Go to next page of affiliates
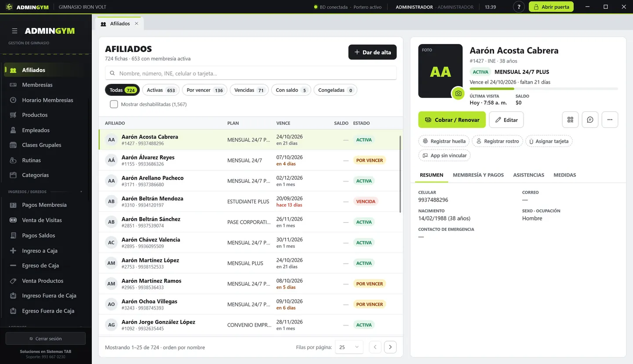Image resolution: width=633 pixels, height=364 pixels. point(390,347)
